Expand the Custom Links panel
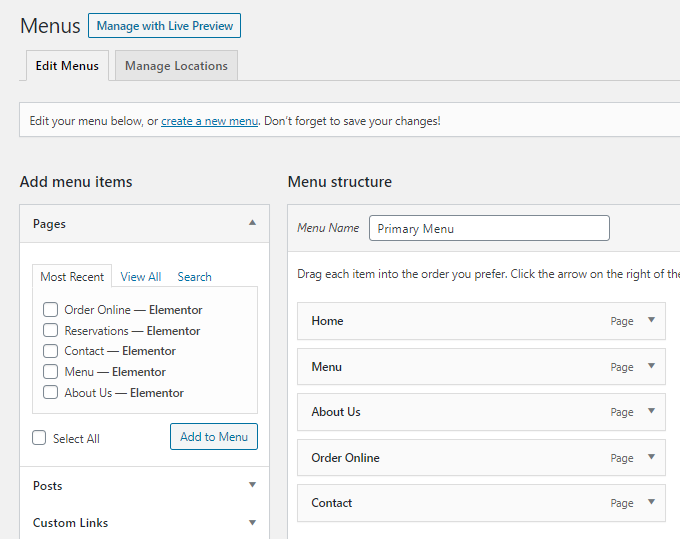 tap(252, 523)
